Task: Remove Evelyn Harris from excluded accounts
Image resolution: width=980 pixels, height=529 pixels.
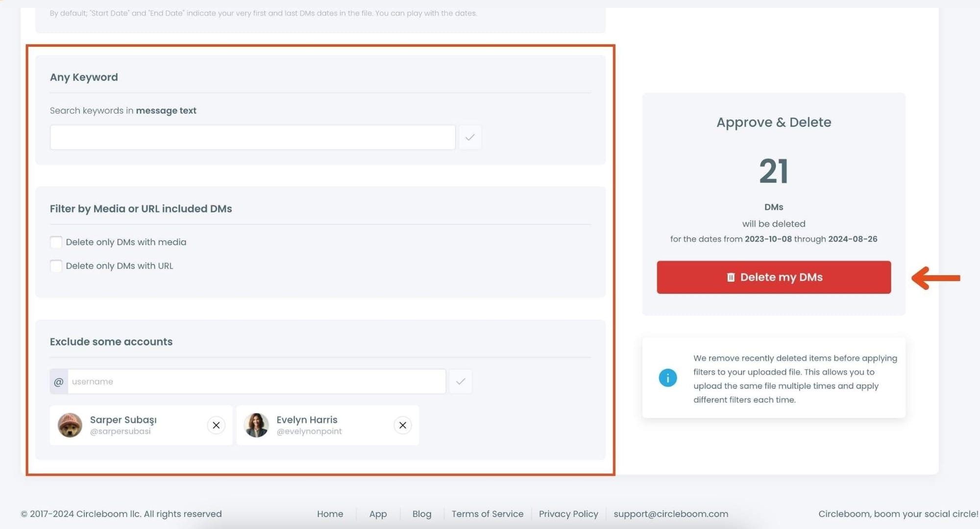Action: [x=402, y=425]
